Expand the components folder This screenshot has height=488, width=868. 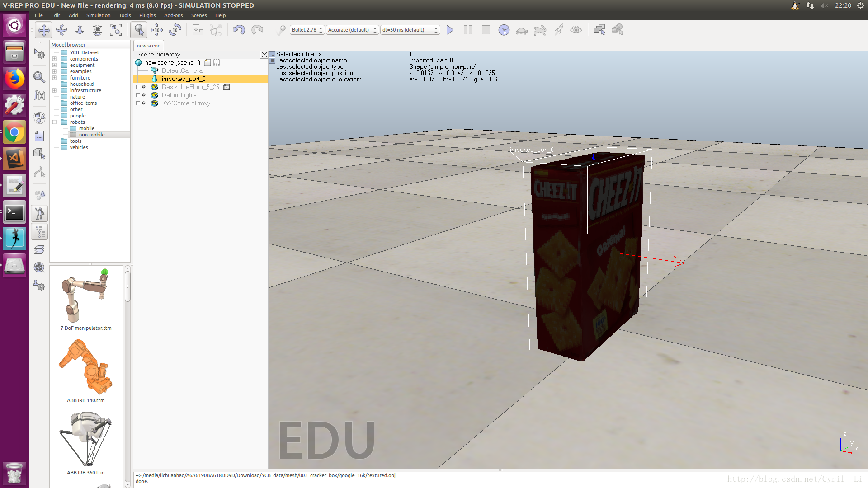coord(54,59)
